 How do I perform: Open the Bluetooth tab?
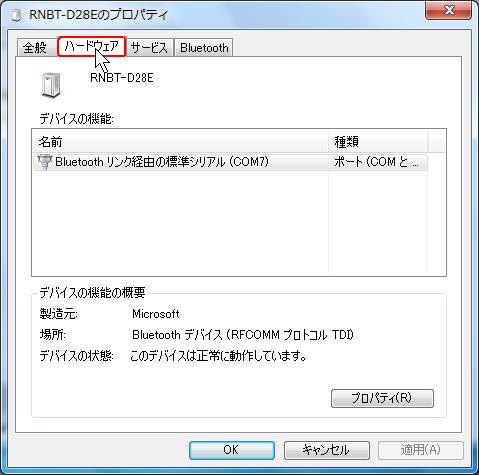pyautogui.click(x=204, y=48)
